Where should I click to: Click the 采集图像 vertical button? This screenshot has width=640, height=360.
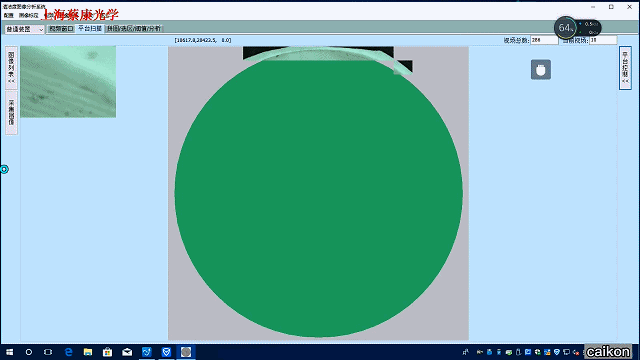click(x=11, y=113)
